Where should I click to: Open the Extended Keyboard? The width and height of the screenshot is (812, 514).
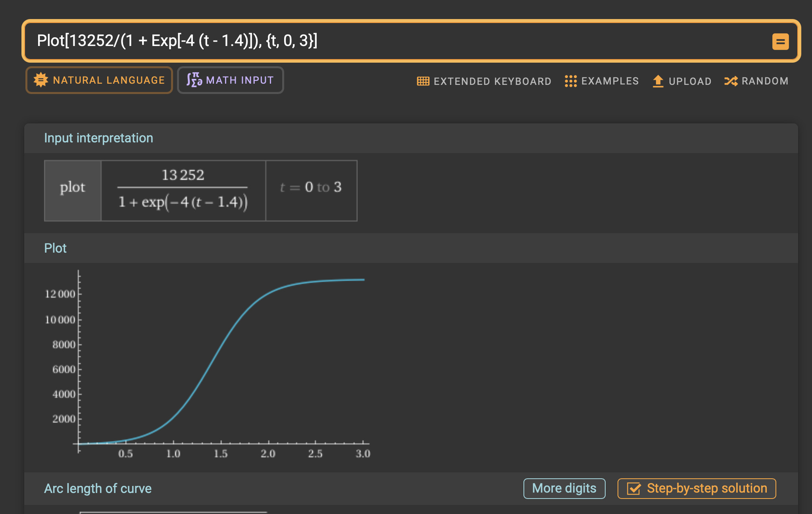(484, 81)
